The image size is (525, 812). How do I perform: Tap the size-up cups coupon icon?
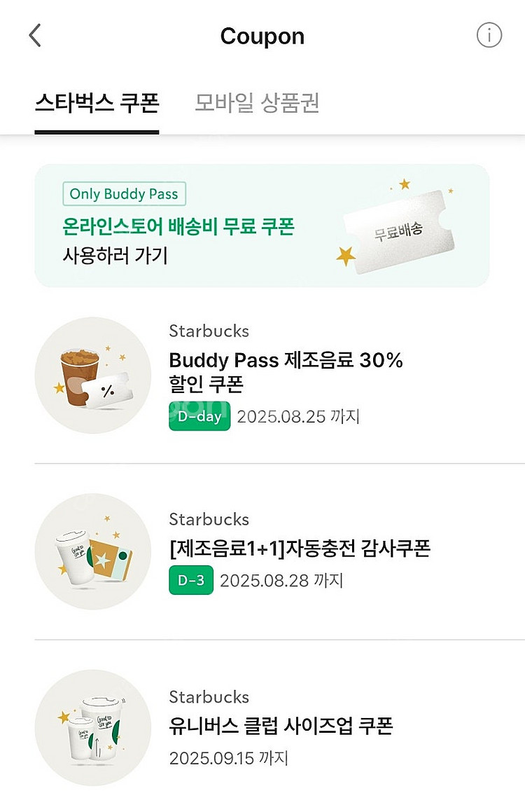pos(92,727)
